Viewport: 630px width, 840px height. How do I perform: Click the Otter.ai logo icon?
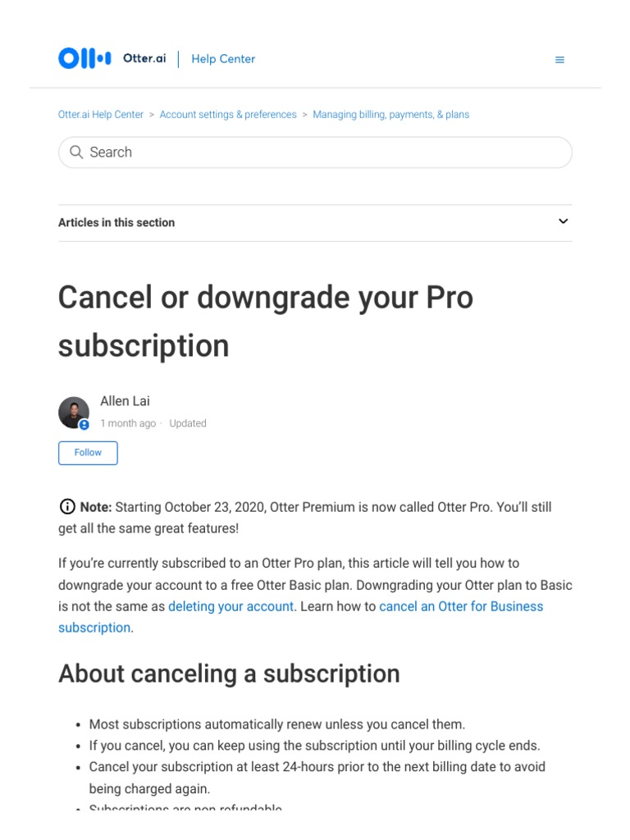pos(84,59)
